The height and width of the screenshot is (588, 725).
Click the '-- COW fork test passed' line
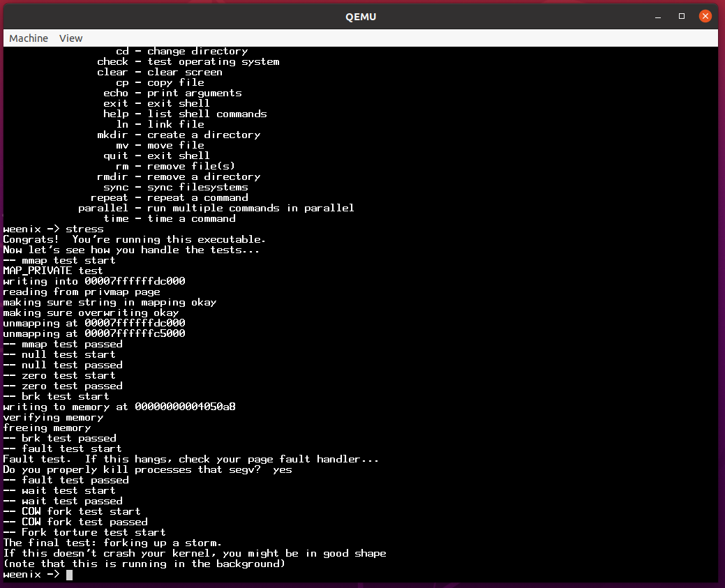tap(75, 522)
